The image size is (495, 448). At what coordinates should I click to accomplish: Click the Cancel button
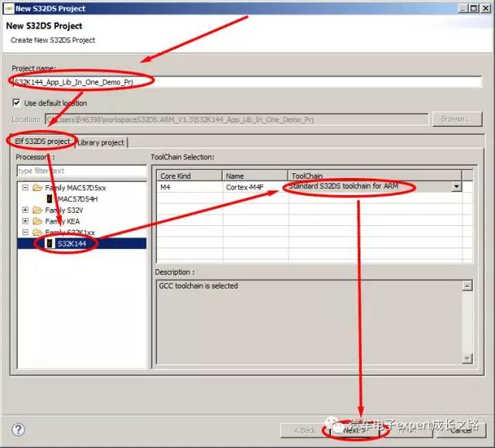[x=460, y=430]
